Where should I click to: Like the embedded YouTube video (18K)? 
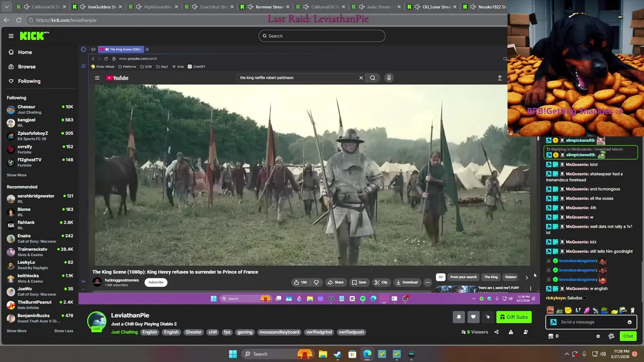(x=300, y=282)
